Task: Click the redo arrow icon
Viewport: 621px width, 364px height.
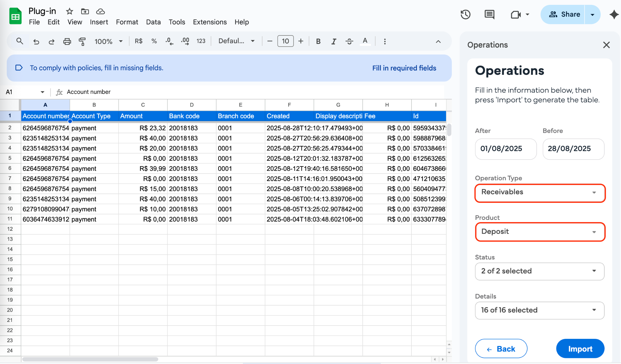Action: click(x=52, y=41)
